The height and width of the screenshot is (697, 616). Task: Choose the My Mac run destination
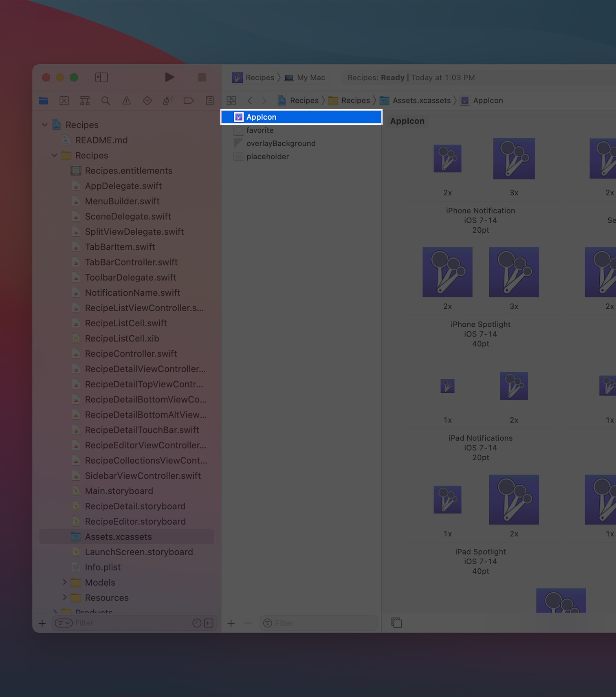pos(310,77)
